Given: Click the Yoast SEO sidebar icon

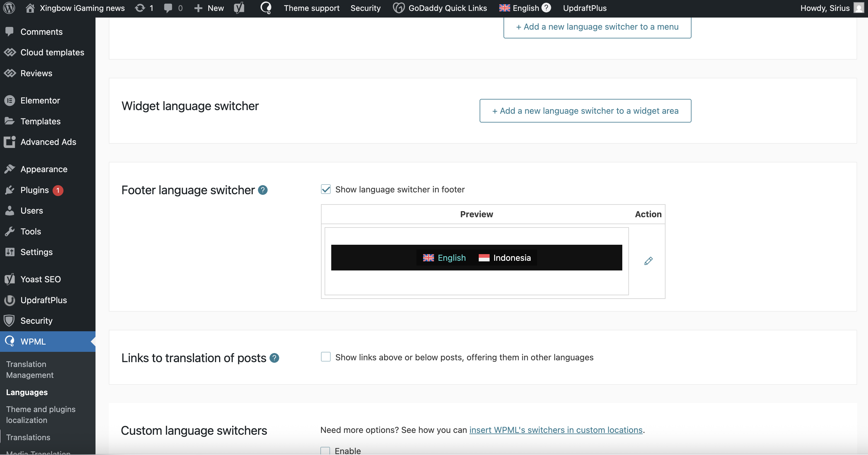Looking at the screenshot, I should (10, 279).
